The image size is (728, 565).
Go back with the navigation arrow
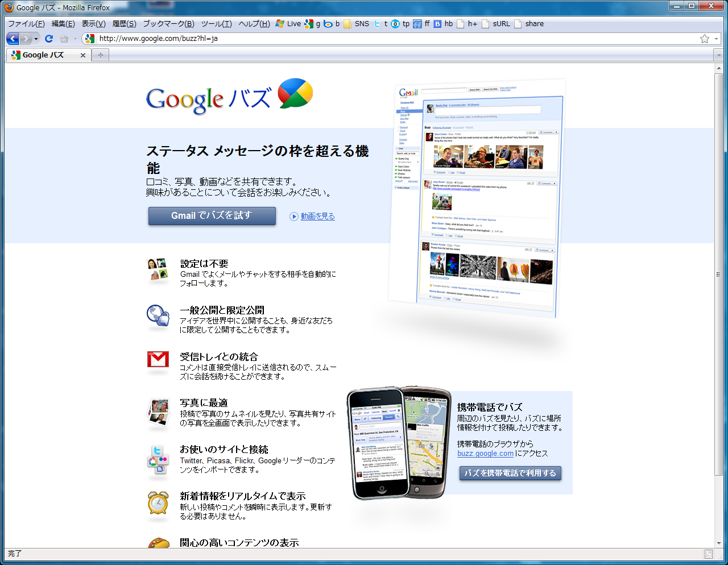click(x=13, y=39)
